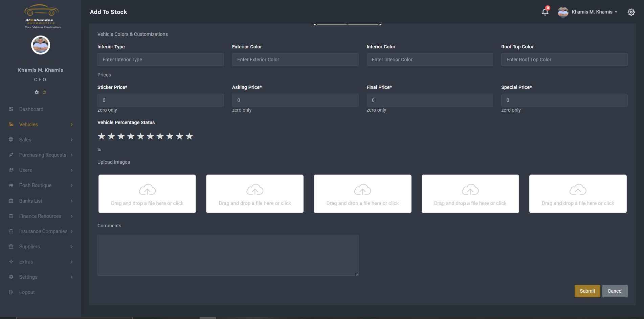Screen dimensions: 644x319
Task: Set vehicle status to third star
Action: coord(121,136)
